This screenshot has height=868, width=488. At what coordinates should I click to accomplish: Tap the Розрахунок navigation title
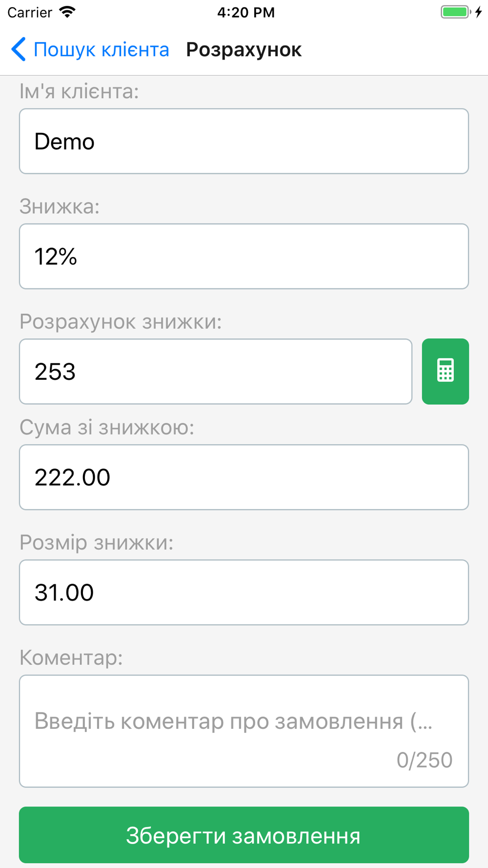pos(244,50)
